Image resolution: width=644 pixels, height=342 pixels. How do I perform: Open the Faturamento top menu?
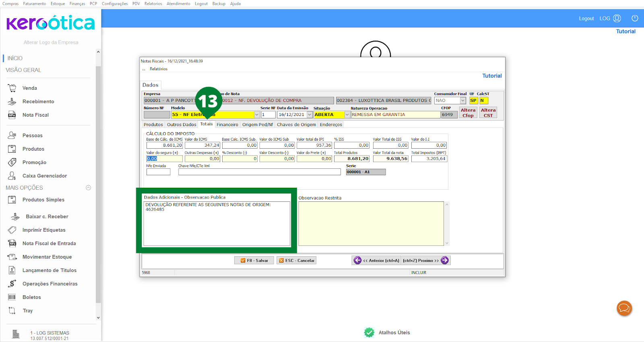35,4
